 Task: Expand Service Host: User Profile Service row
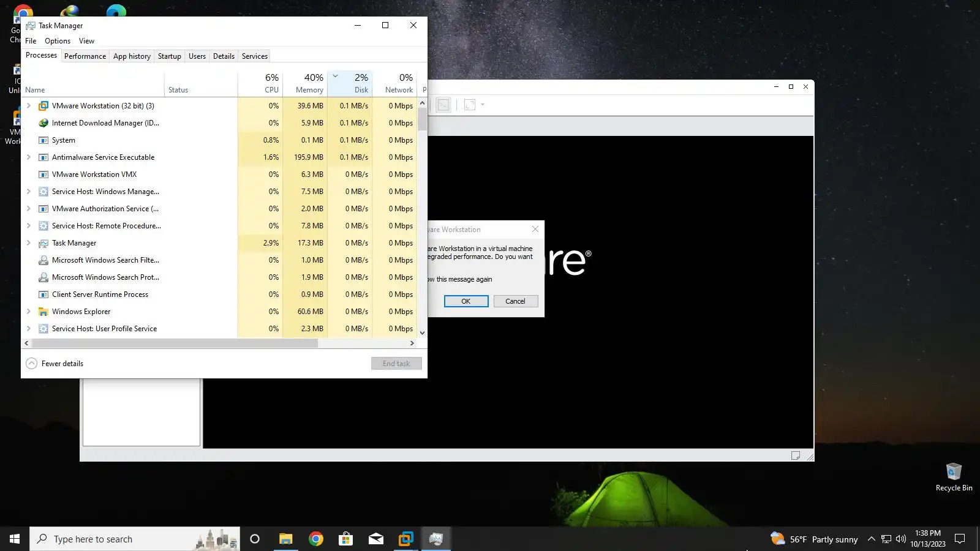[x=29, y=329]
